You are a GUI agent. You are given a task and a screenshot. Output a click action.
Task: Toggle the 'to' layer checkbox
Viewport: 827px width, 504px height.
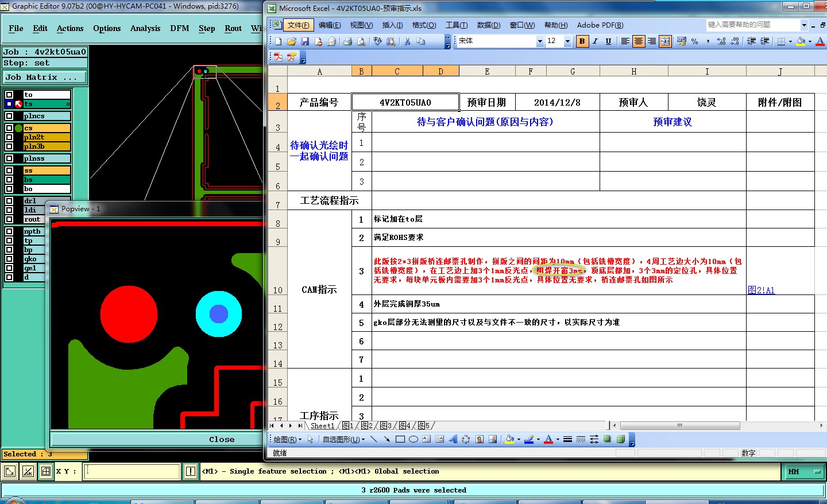(x=9, y=95)
